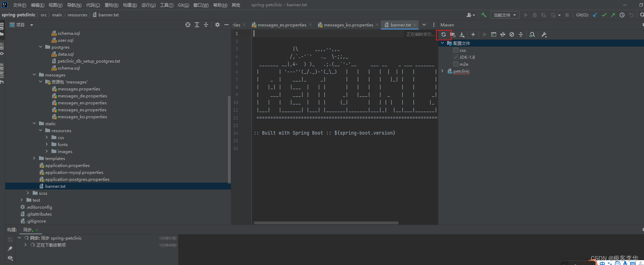Image resolution: width=644 pixels, height=265 pixels.
Task: Open the 构建(B) menu
Action: pyautogui.click(x=130, y=5)
